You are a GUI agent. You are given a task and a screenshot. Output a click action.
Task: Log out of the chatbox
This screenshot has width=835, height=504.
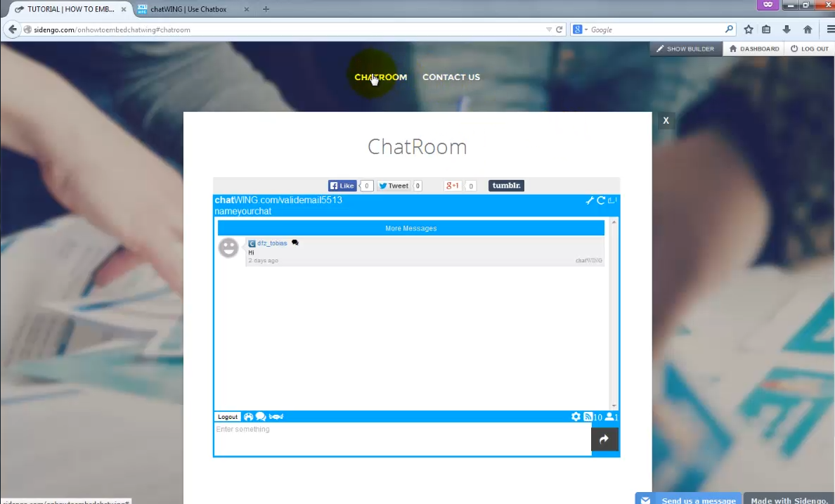(228, 417)
